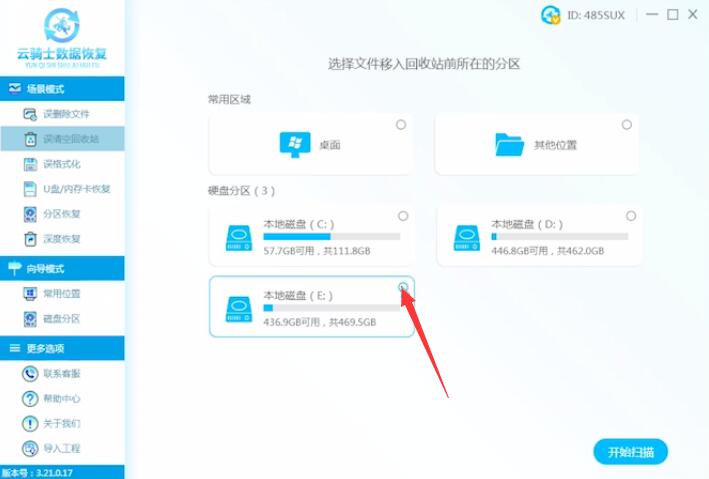Viewport: 709px width, 479px height.
Task: Click the drive icon of disk C:
Action: coord(239,238)
